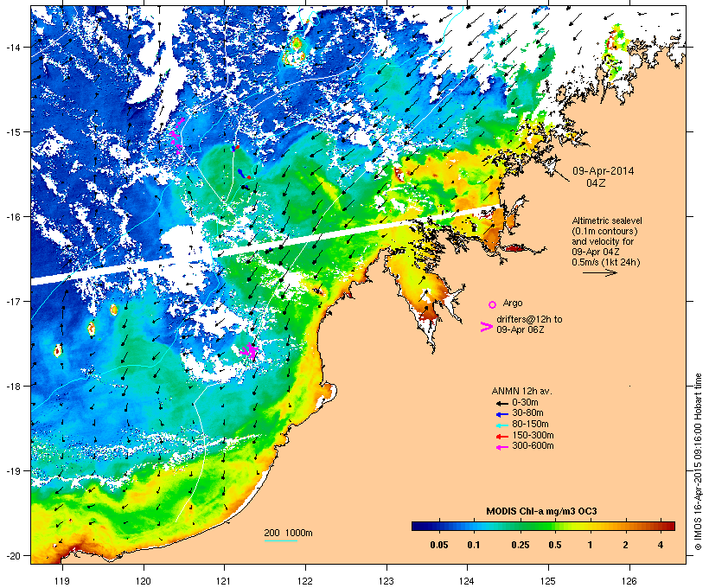Click the colorbar value 0.05

pos(439,545)
